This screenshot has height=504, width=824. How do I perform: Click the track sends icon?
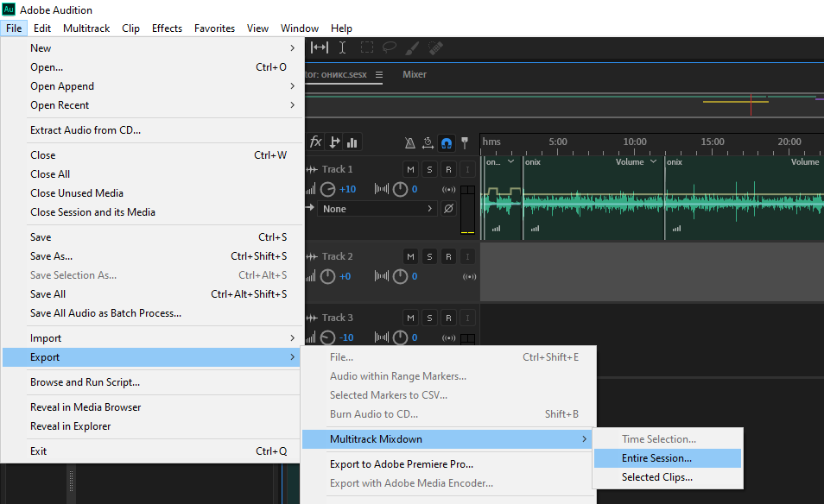pos(334,142)
